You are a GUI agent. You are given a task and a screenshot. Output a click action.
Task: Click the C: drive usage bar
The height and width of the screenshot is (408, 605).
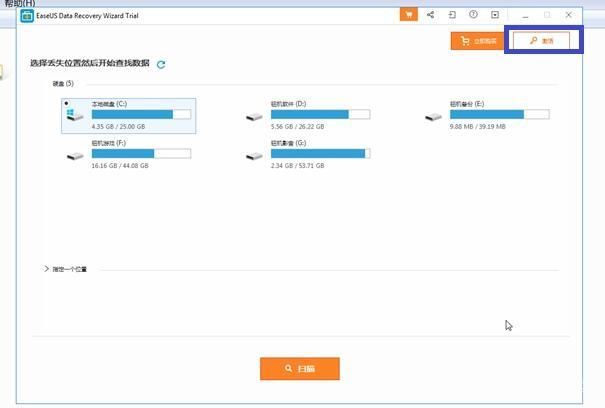(141, 115)
